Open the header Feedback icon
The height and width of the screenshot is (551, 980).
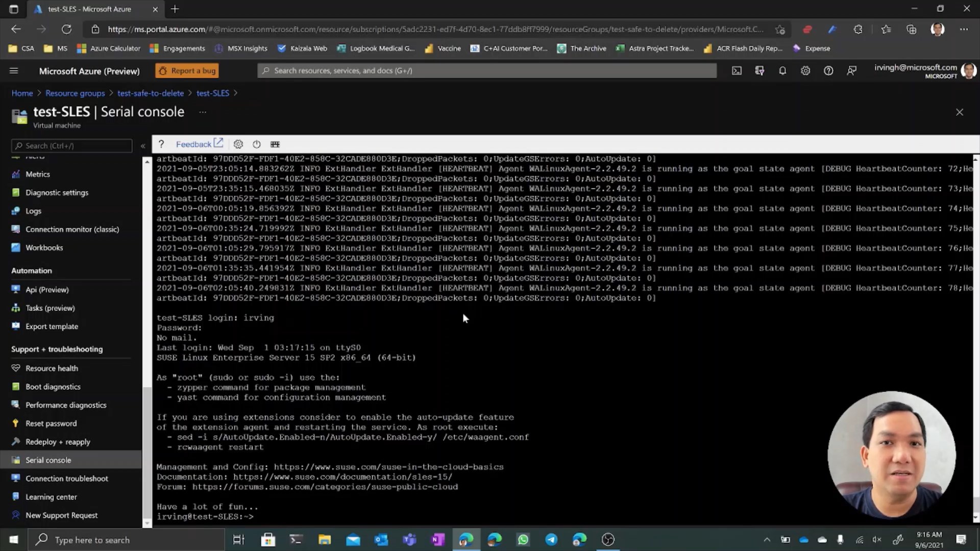pos(851,71)
